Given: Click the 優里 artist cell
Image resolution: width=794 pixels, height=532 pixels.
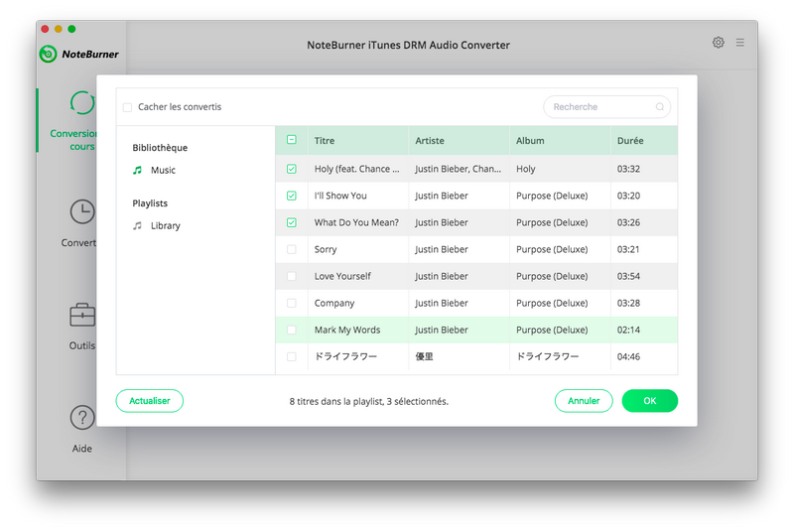Looking at the screenshot, I should point(425,357).
